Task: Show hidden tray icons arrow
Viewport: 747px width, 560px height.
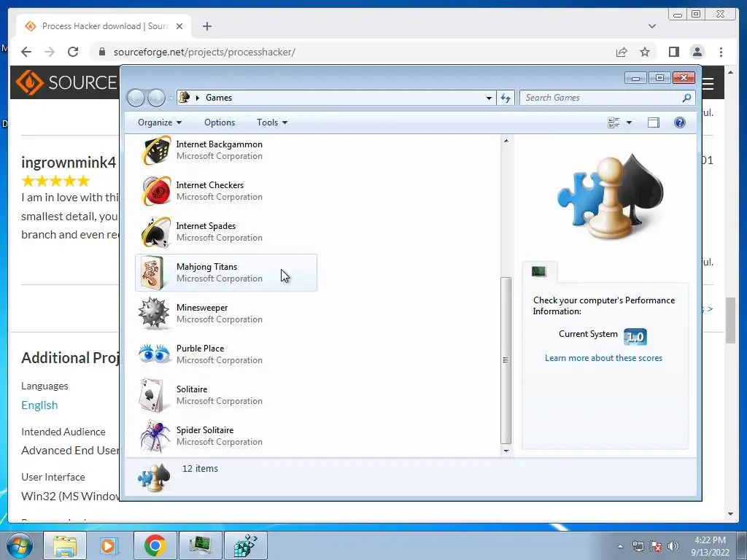Action: pos(620,546)
